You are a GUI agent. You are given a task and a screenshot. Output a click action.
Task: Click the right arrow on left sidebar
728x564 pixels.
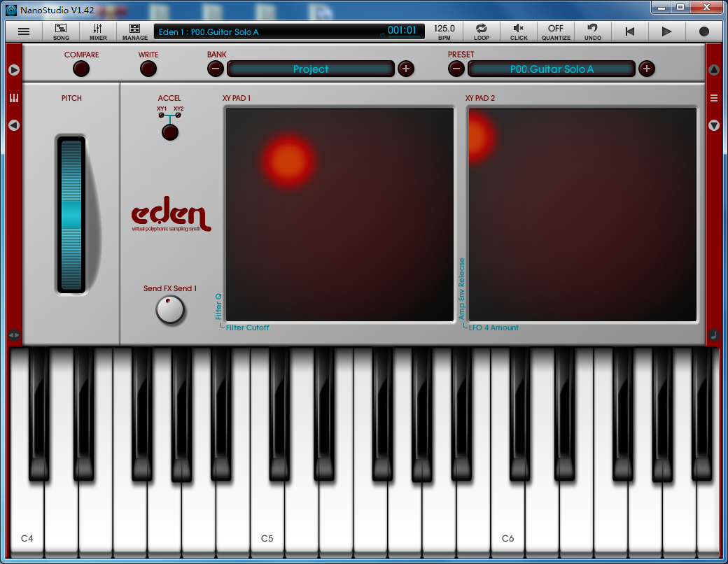[x=14, y=70]
